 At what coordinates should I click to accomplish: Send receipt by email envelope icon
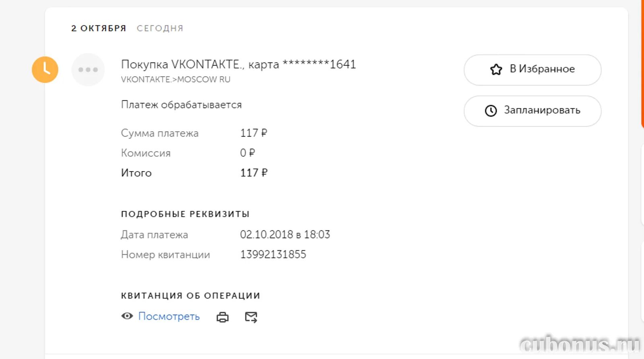pyautogui.click(x=251, y=317)
